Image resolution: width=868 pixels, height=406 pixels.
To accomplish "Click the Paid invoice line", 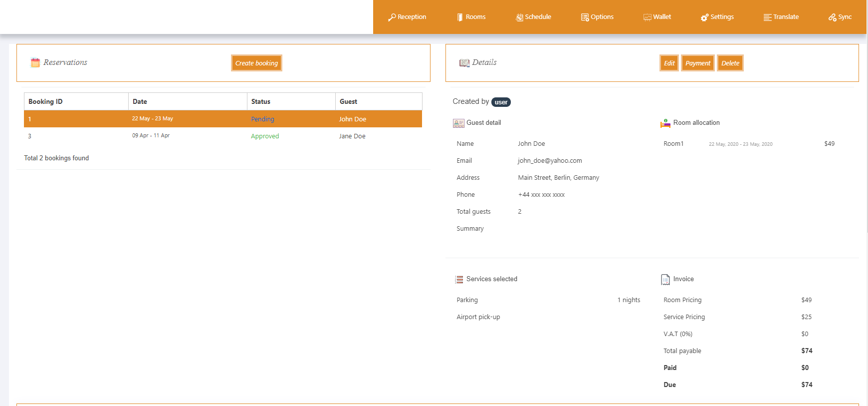I will tap(670, 368).
